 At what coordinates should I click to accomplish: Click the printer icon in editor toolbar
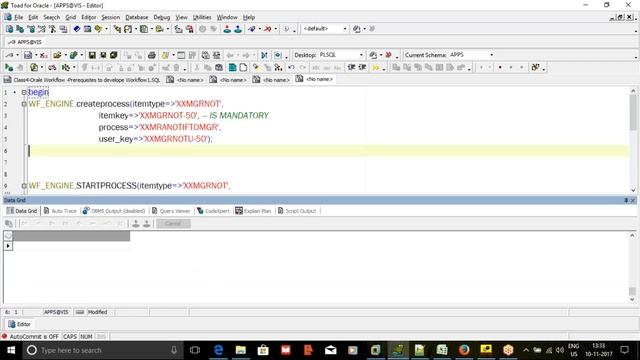click(151, 55)
